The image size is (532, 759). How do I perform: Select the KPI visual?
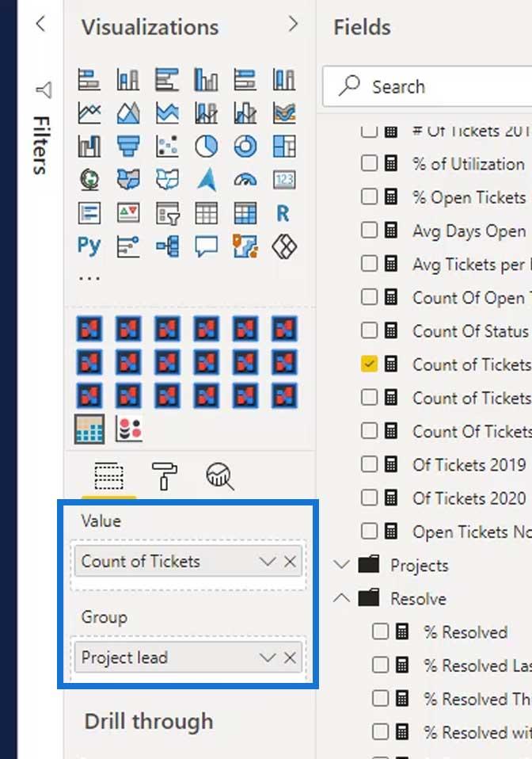tap(128, 213)
